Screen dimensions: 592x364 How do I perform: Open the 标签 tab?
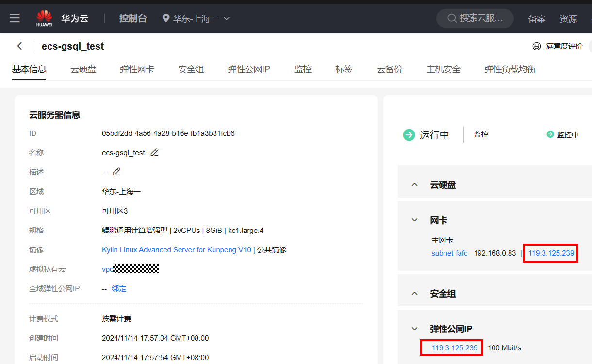(x=344, y=69)
